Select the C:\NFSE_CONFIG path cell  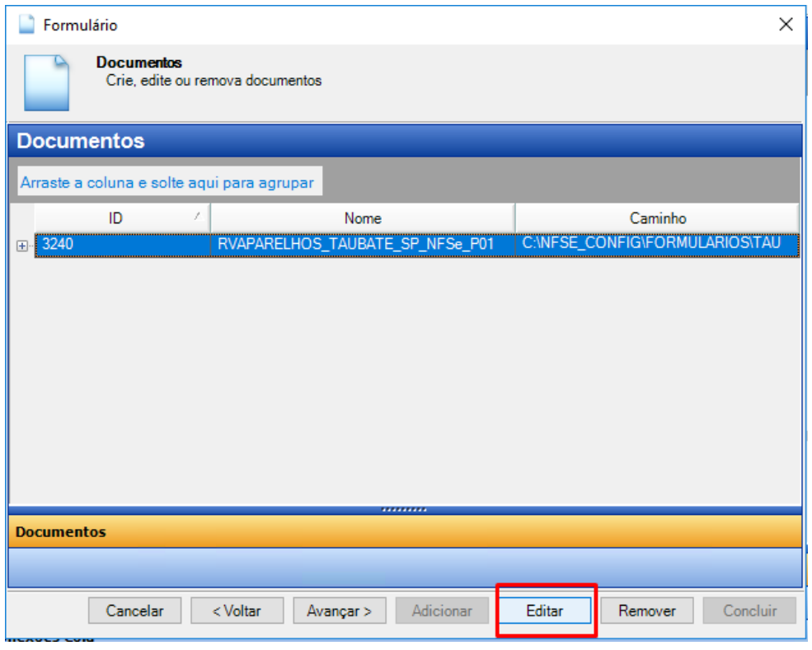pos(656,244)
